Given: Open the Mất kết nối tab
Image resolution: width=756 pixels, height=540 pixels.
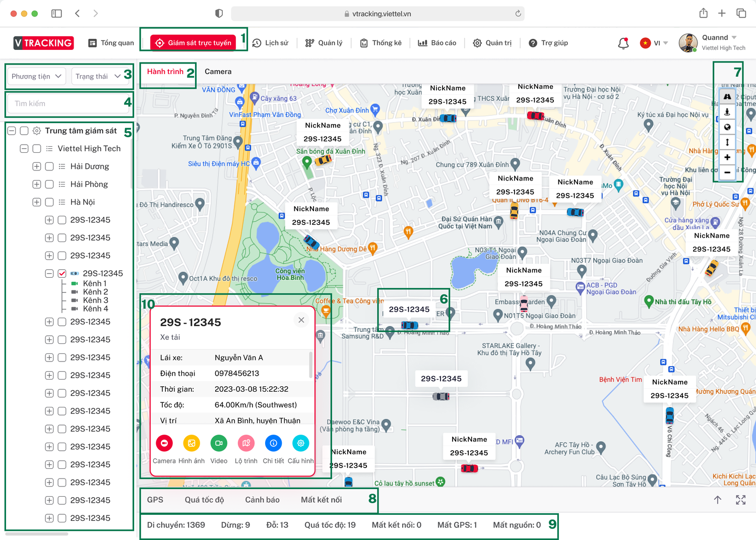Looking at the screenshot, I should 321,500.
